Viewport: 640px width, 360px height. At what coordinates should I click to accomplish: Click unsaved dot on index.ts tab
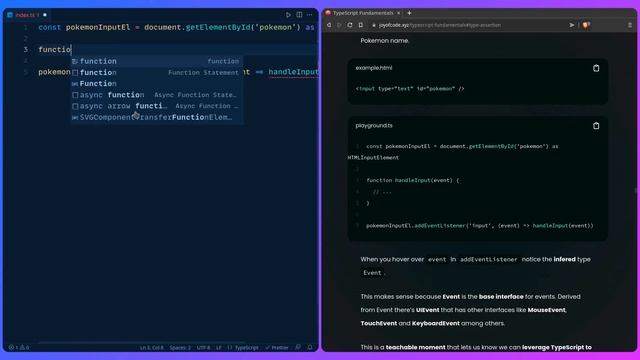(45, 15)
